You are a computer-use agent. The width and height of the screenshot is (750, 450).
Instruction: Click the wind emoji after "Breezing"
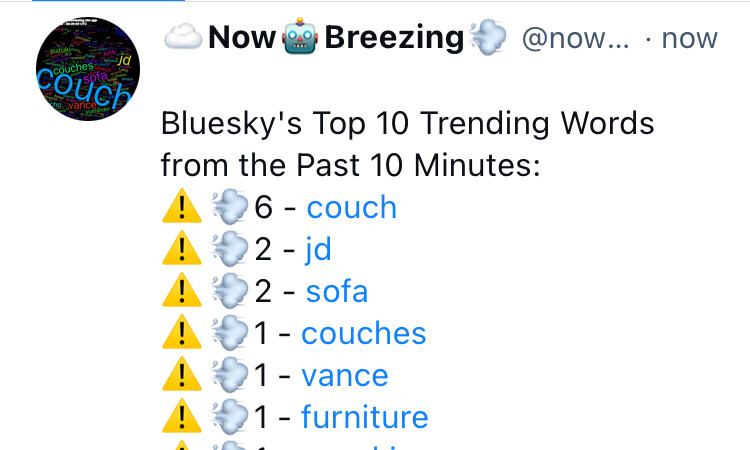click(488, 38)
